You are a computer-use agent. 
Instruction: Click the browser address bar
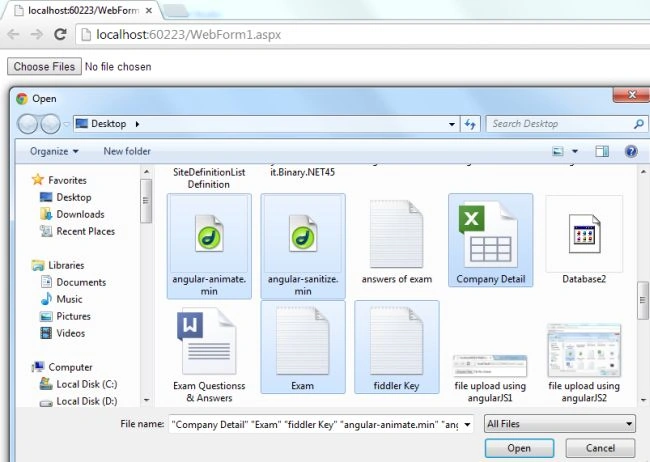[x=363, y=34]
